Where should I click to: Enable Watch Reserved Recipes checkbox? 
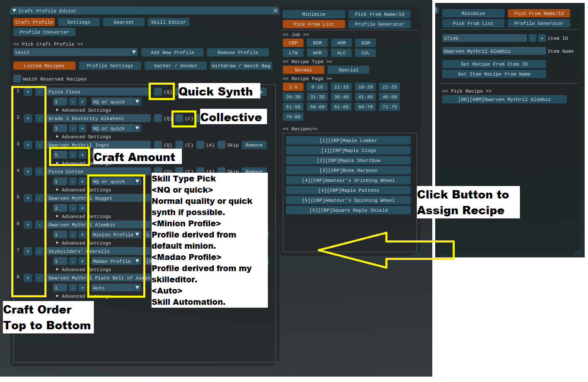[x=17, y=78]
